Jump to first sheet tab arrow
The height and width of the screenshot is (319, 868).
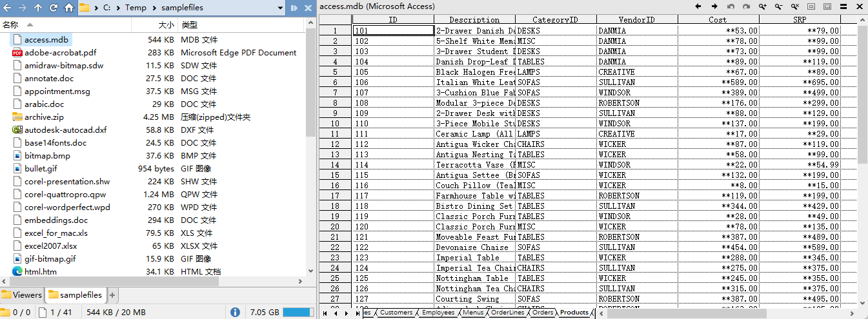(x=325, y=313)
